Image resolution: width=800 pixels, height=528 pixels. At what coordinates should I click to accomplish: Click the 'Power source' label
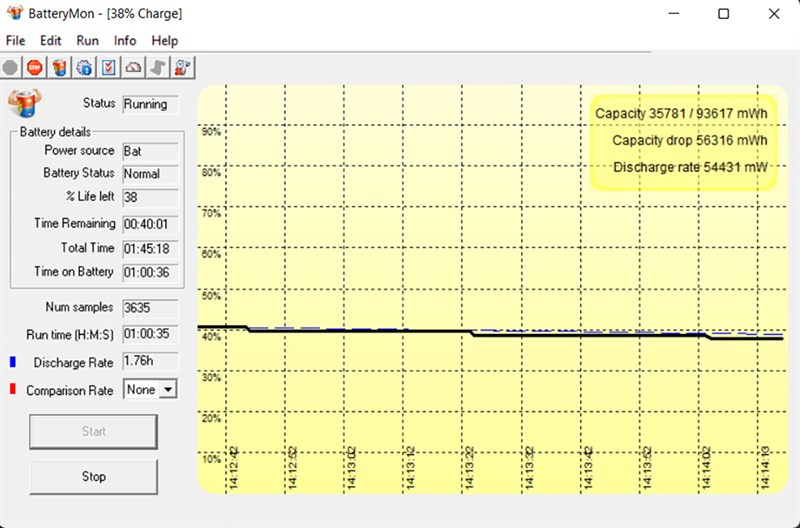click(79, 150)
